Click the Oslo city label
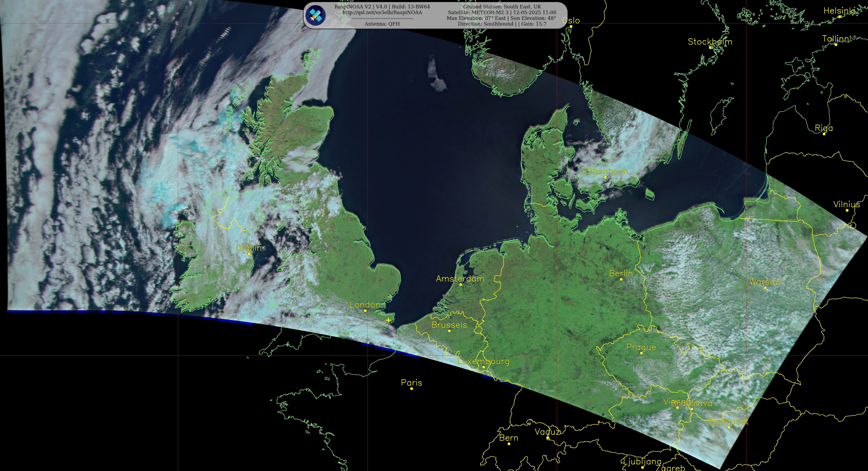This screenshot has height=471, width=868. [571, 20]
